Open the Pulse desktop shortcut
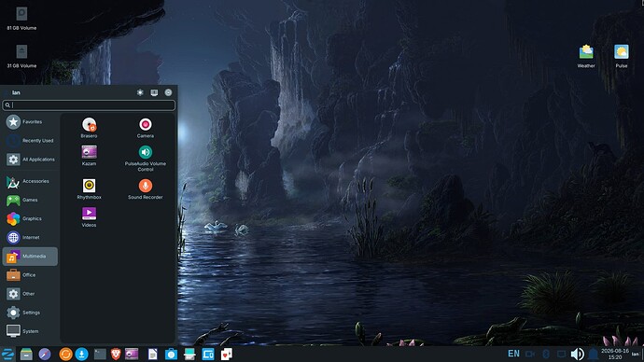644x362 pixels. point(622,56)
